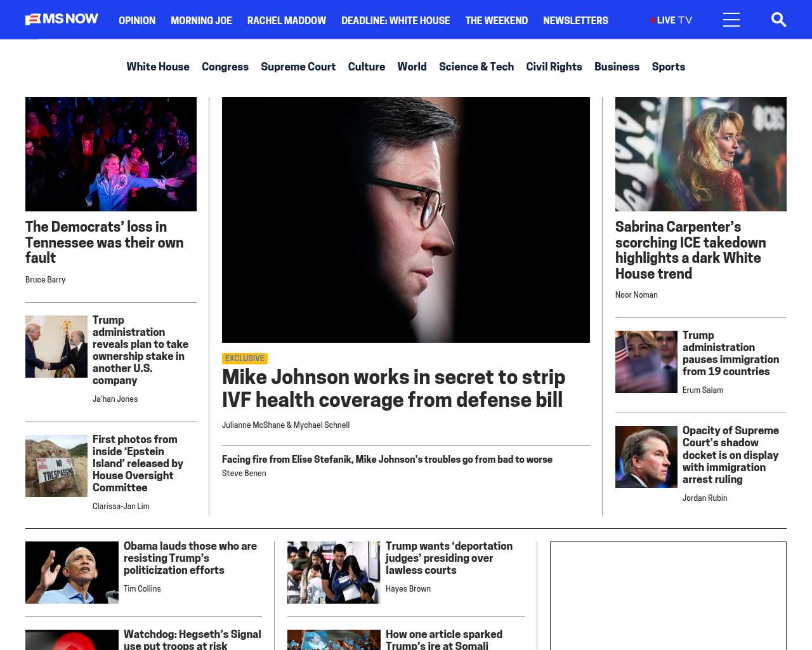The height and width of the screenshot is (650, 812).
Task: Read 'pauses immigration from 19 countries' story
Action: click(x=731, y=354)
